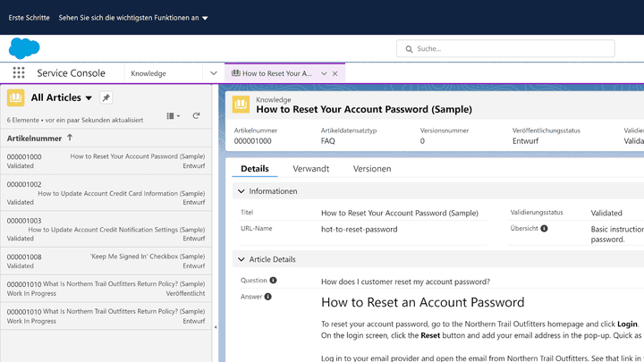Refresh the articles list
Viewport: 644px width, 362px height.
(196, 116)
